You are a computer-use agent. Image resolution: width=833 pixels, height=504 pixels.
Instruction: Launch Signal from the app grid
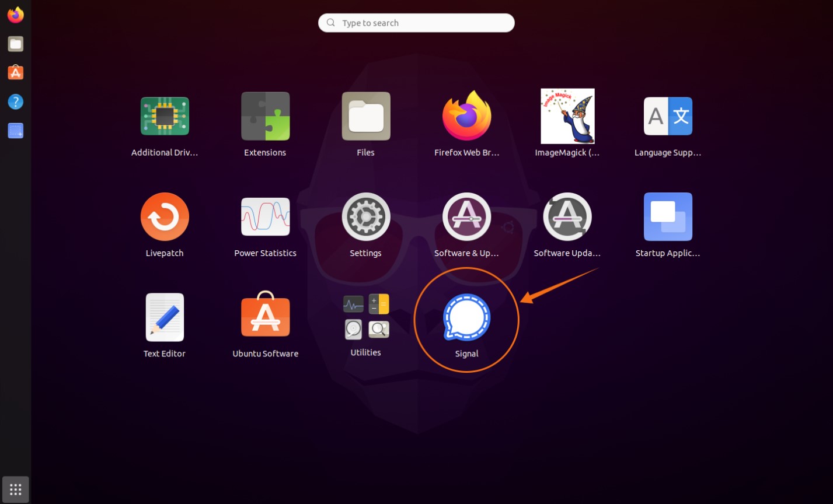466,318
